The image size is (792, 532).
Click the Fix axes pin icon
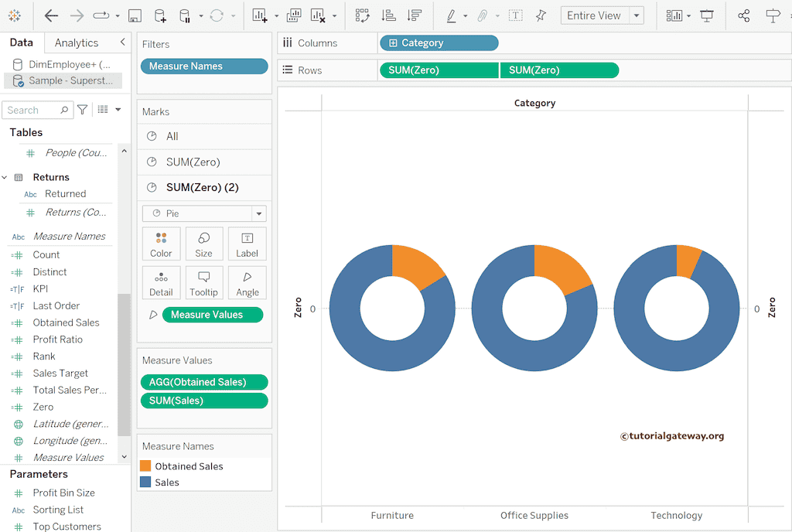click(541, 15)
